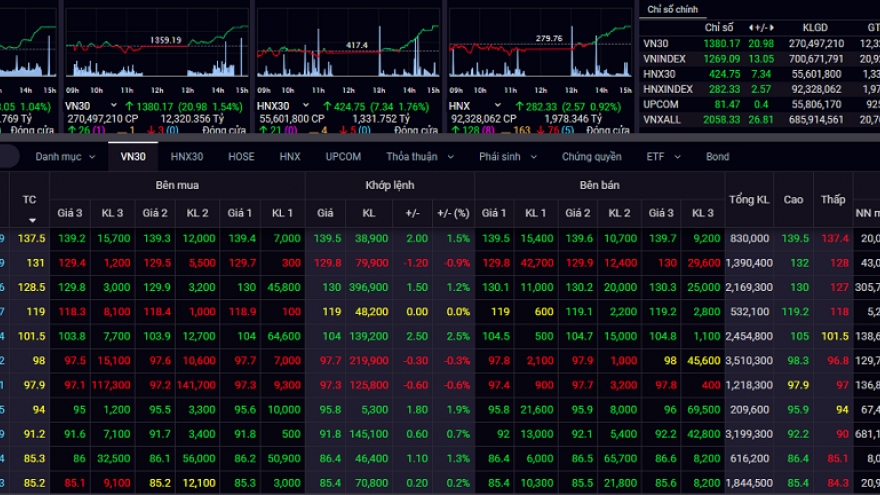Screen dimensions: 880x495
Task: Open the Bond tab
Action: 717,157
